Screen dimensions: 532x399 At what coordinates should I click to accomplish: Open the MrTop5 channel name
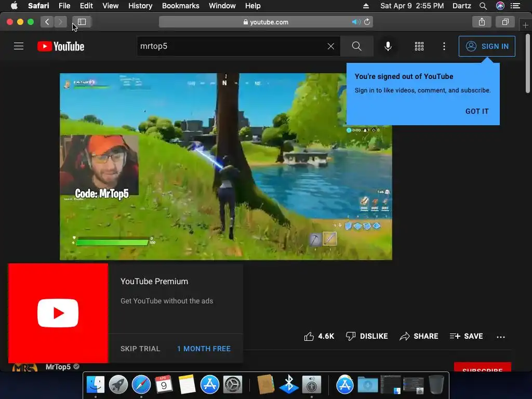(x=58, y=367)
